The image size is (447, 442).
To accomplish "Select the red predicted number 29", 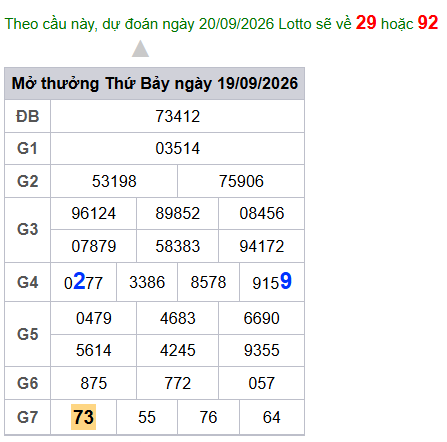I will [x=366, y=23].
